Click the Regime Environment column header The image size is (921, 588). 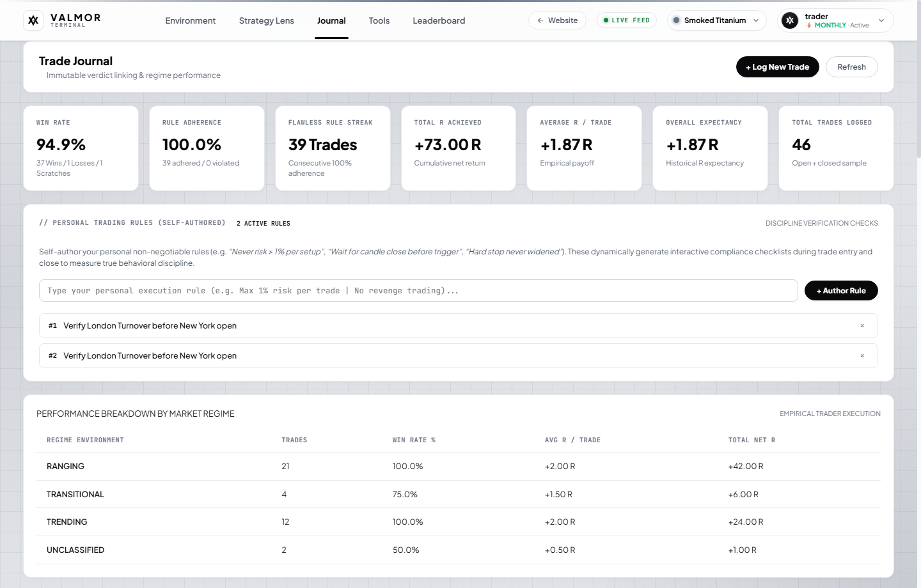point(85,440)
